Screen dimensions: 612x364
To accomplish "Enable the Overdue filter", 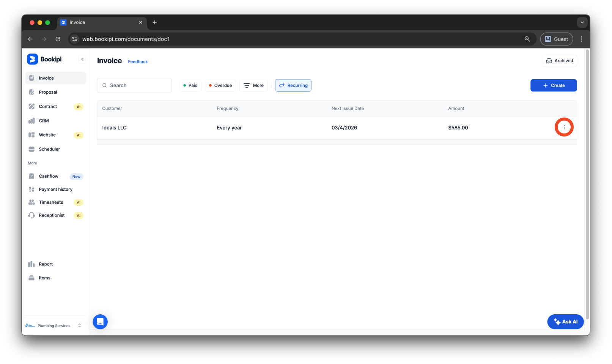I will click(220, 85).
